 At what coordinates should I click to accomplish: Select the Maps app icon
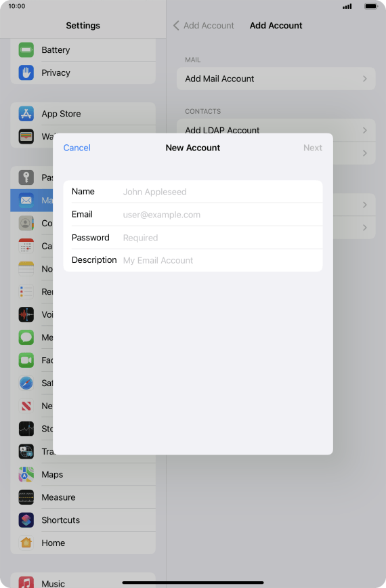[x=26, y=474]
